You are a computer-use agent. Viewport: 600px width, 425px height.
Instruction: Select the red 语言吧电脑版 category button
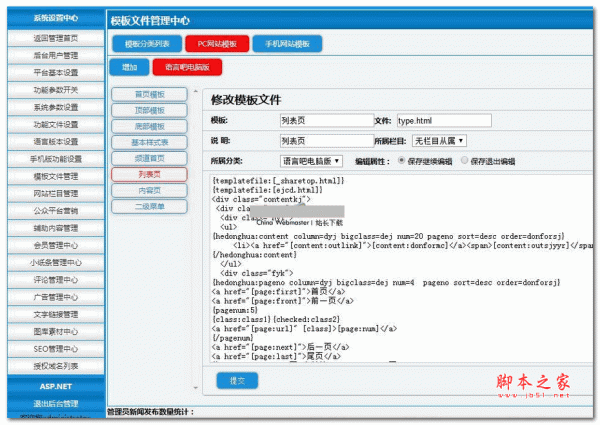pyautogui.click(x=187, y=67)
